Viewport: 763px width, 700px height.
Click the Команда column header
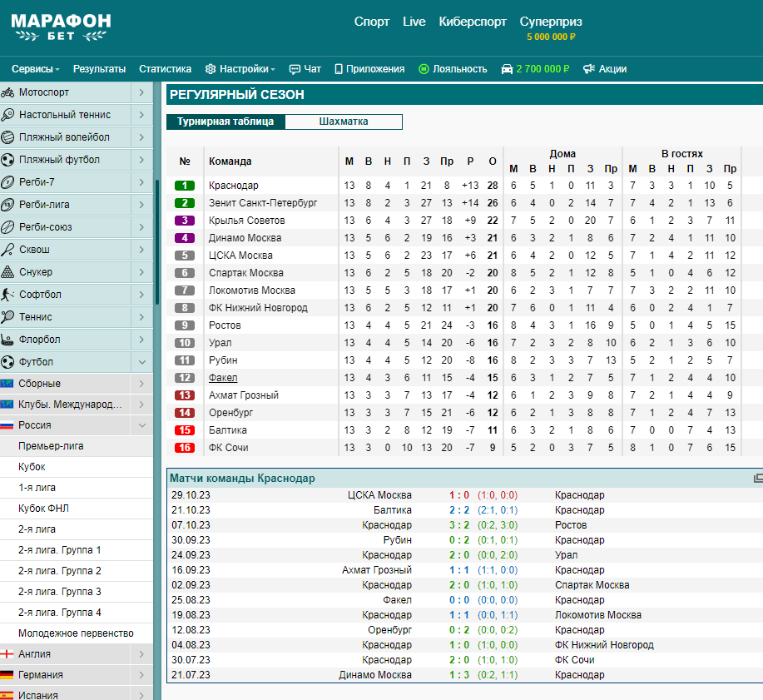click(x=230, y=161)
